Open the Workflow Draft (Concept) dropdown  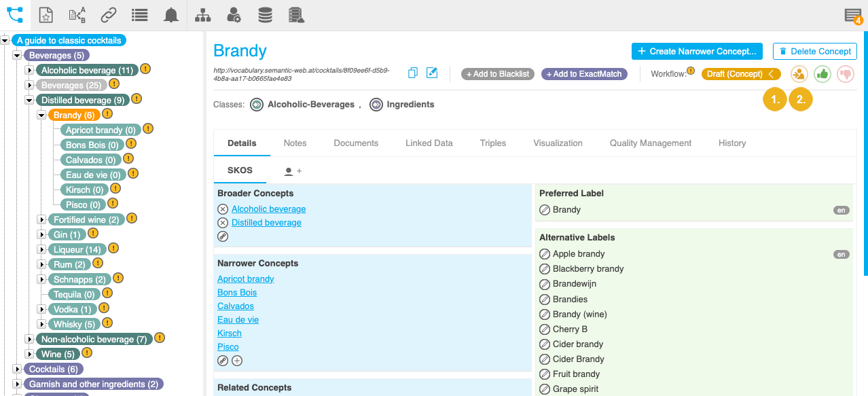(x=741, y=73)
